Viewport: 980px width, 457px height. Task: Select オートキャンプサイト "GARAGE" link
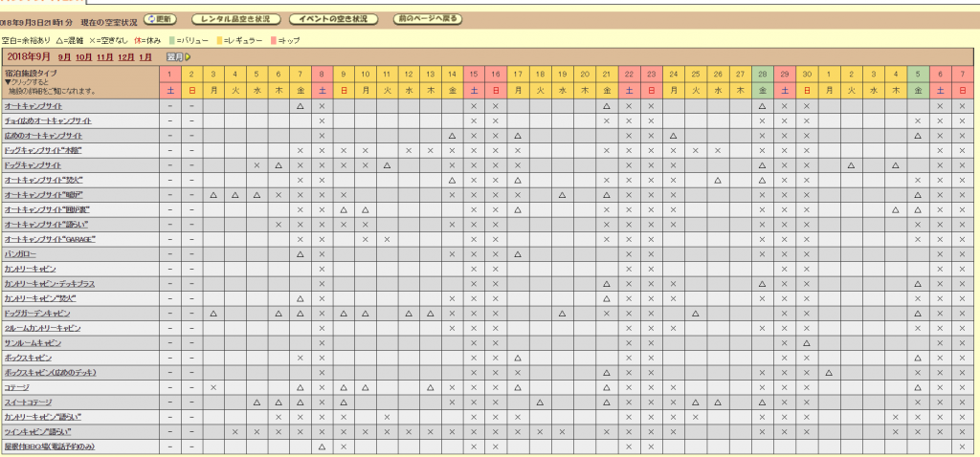(50, 239)
